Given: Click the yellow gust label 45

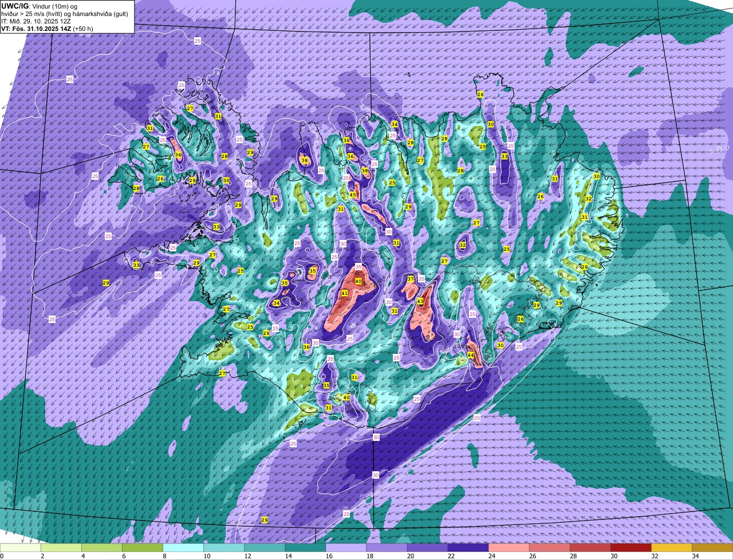Looking at the screenshot, I should click(353, 195).
